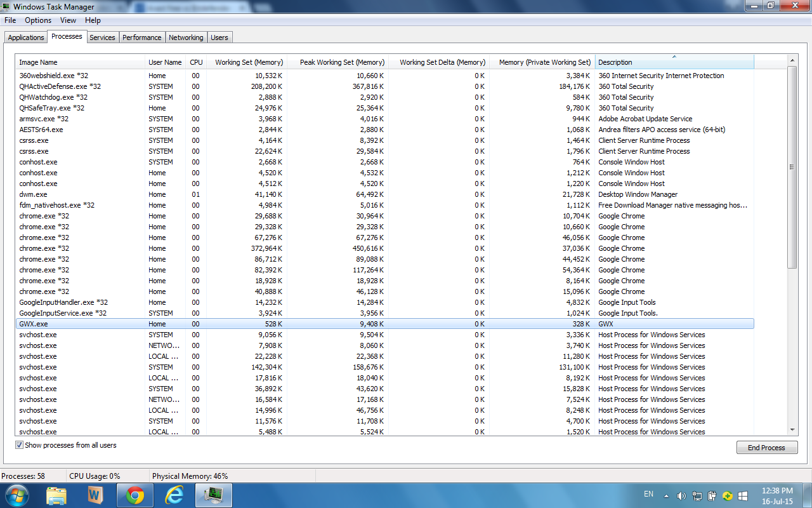The width and height of the screenshot is (812, 508).
Task: Switch to the Services tab
Action: (x=102, y=37)
